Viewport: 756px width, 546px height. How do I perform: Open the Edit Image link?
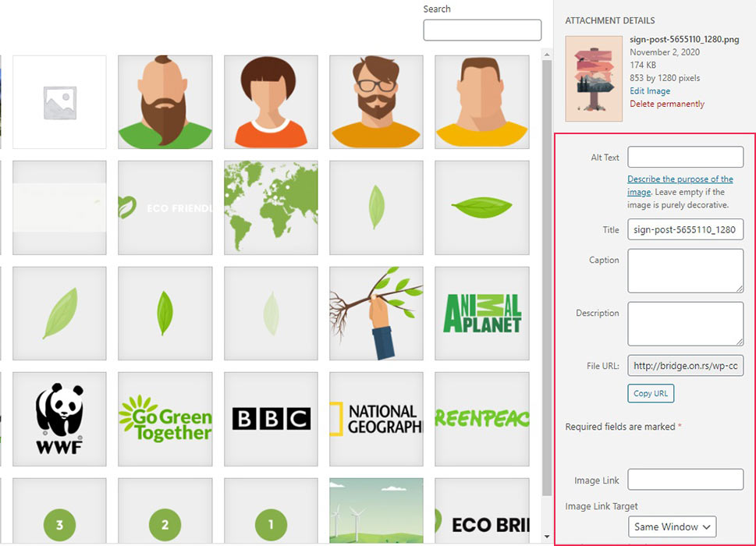point(650,91)
